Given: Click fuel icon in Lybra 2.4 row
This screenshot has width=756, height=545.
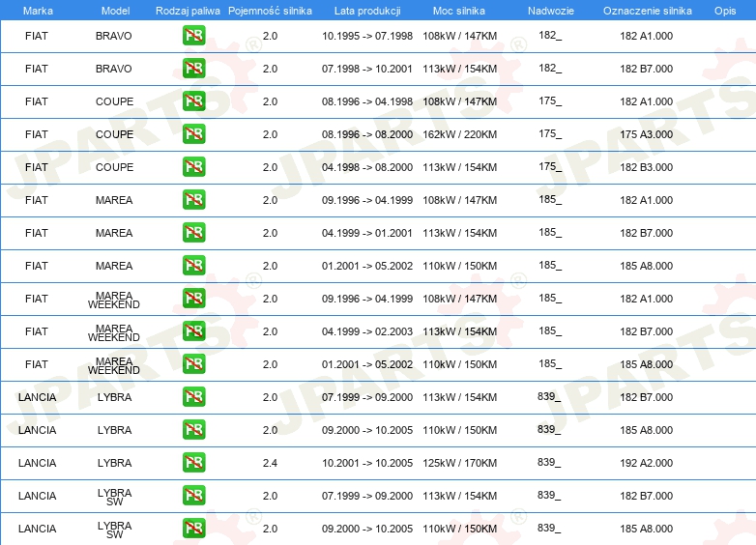Looking at the screenshot, I should point(193,463).
